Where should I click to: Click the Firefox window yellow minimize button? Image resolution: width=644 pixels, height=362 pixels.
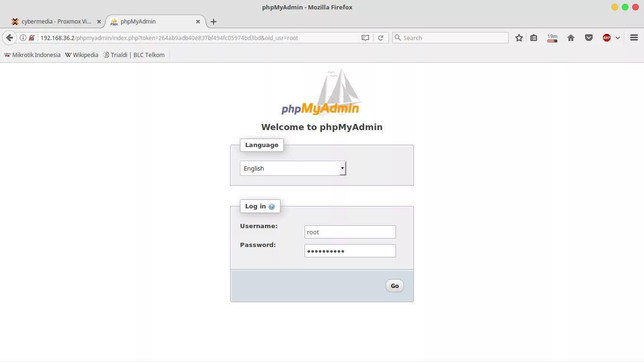[x=614, y=7]
